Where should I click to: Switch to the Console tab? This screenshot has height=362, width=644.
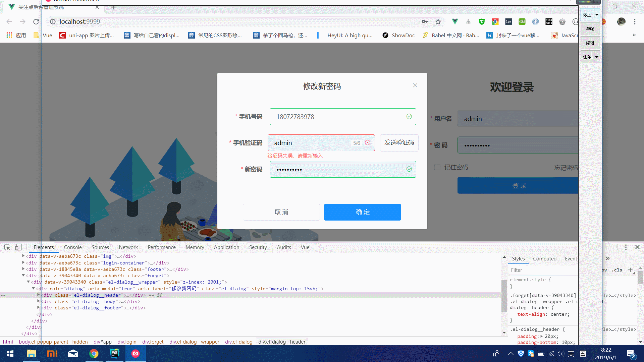[73, 247]
